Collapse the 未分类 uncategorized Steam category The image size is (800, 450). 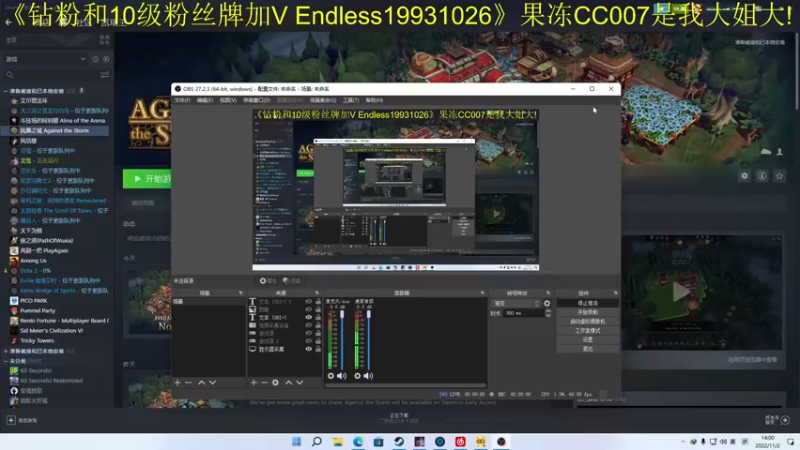pos(6,361)
